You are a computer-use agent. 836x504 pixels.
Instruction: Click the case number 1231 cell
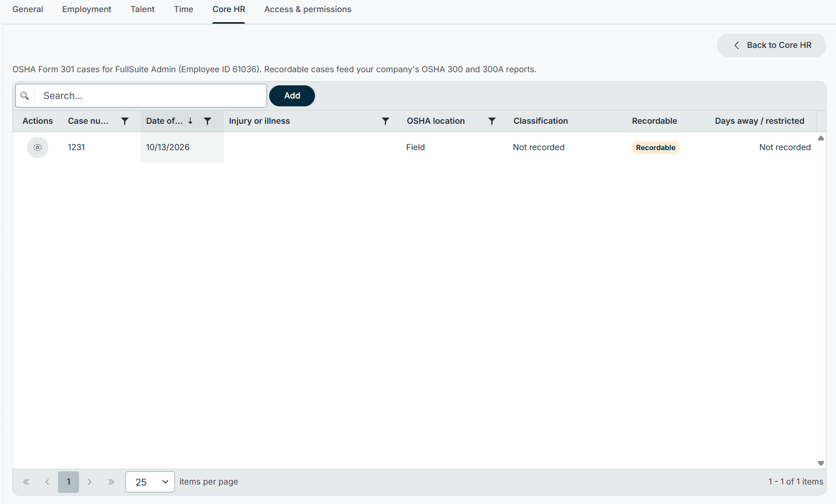(x=76, y=147)
